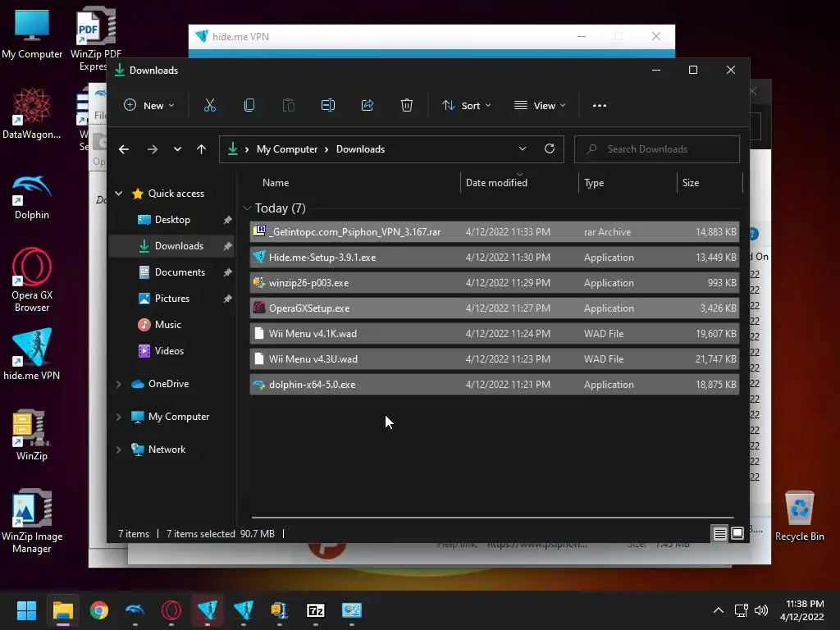840x630 pixels.
Task: Select Desktop in Quick access
Action: pyautogui.click(x=172, y=220)
